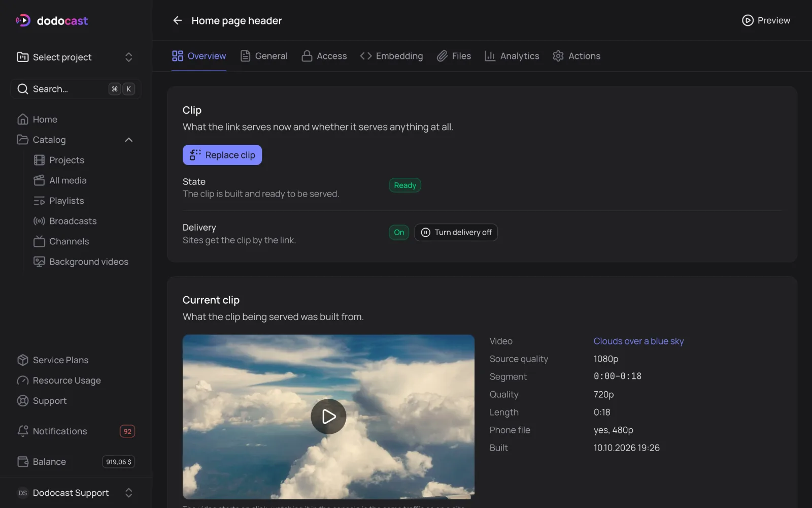Open Background videos section
The image size is (812, 508).
pyautogui.click(x=84, y=262)
